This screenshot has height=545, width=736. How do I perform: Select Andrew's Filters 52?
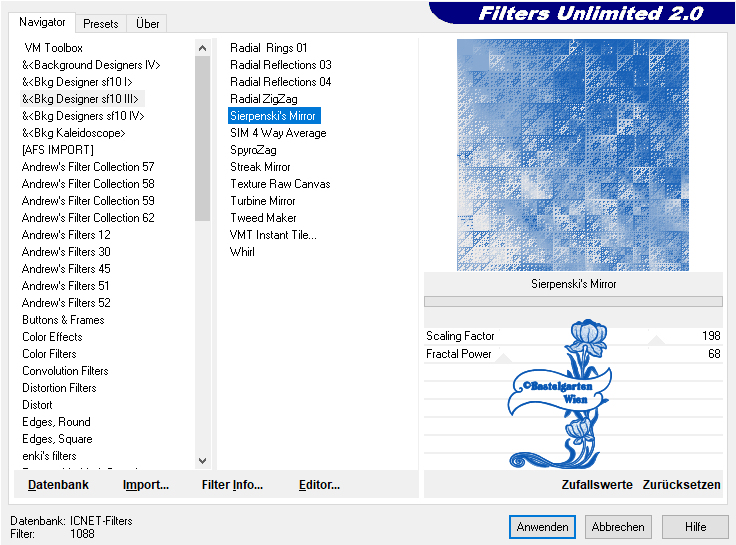tap(66, 302)
